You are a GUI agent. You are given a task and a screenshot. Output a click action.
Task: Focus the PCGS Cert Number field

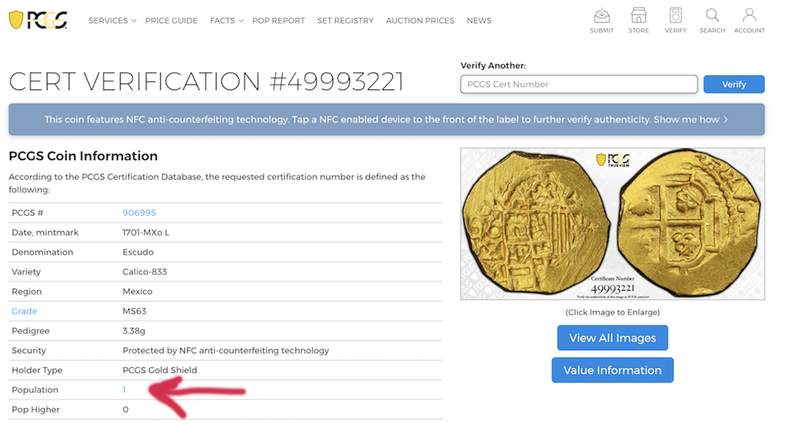pyautogui.click(x=579, y=84)
